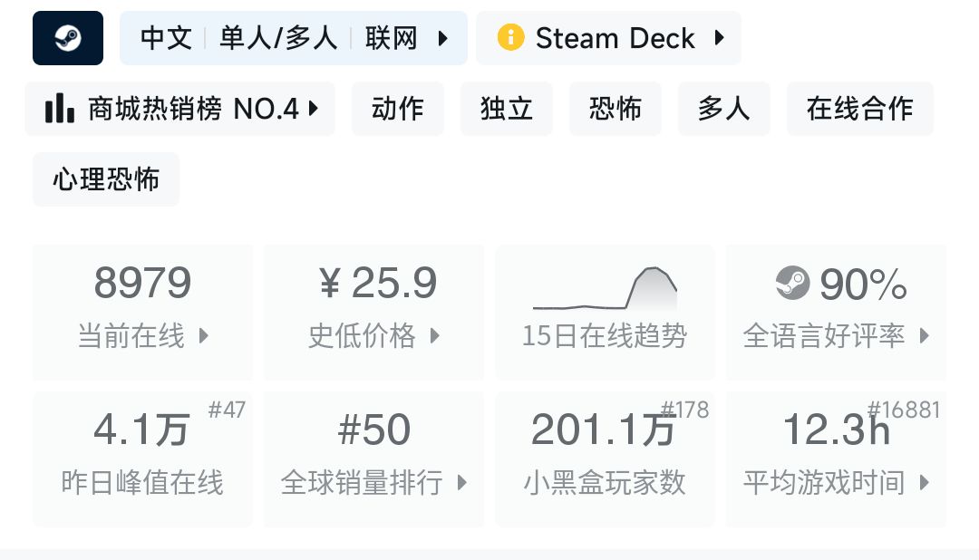Open the 商城热销榜 NO.4 ranking arrow
979x560 pixels.
pyautogui.click(x=314, y=109)
